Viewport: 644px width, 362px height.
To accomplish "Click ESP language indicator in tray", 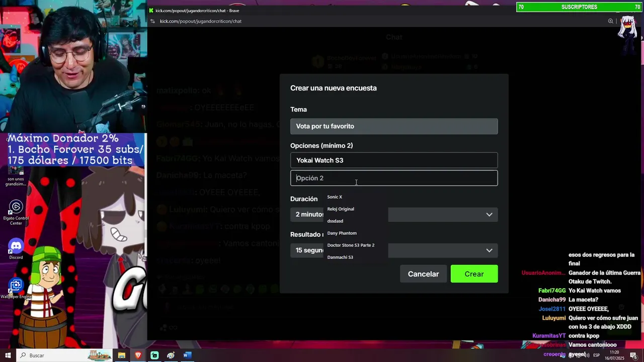I will click(x=596, y=355).
